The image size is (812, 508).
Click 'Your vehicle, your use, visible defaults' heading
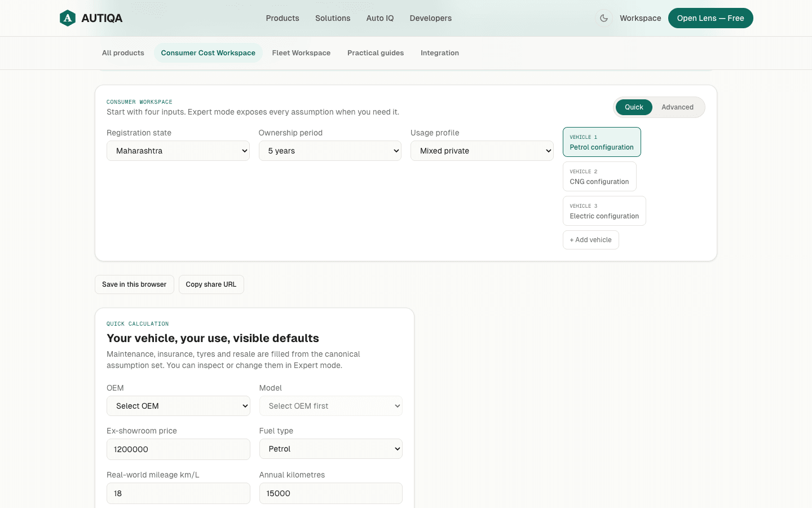[213, 338]
